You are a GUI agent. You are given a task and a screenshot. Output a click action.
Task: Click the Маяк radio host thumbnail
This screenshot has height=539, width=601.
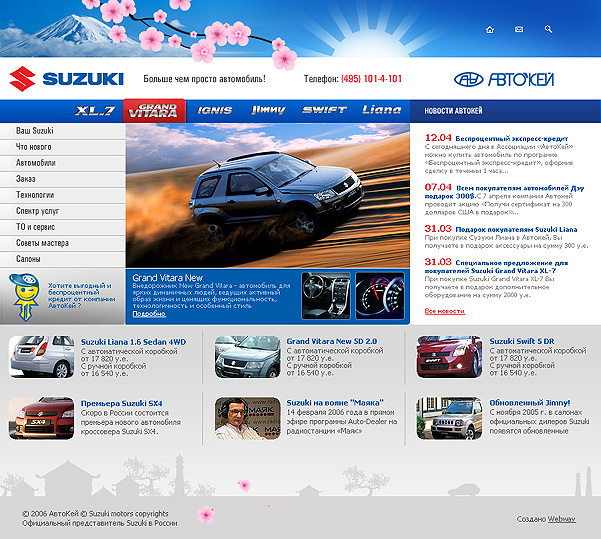(x=248, y=418)
